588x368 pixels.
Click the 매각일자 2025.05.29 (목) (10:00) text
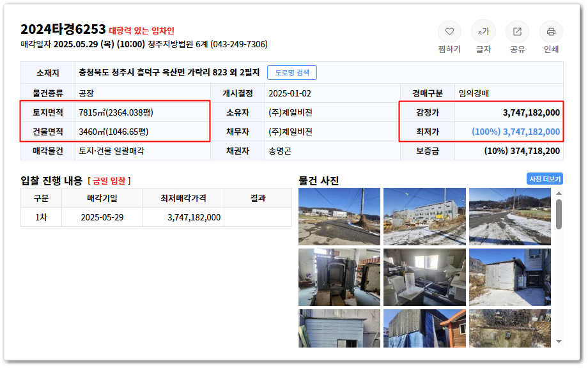[x=83, y=44]
